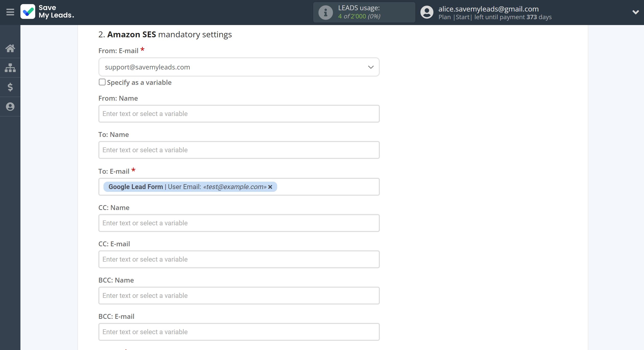Click the From: Name input field
This screenshot has width=644, height=350.
coord(239,114)
